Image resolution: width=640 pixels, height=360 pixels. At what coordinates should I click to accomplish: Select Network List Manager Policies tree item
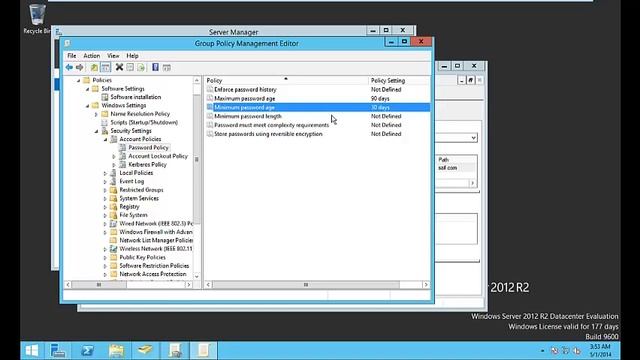coord(156,240)
